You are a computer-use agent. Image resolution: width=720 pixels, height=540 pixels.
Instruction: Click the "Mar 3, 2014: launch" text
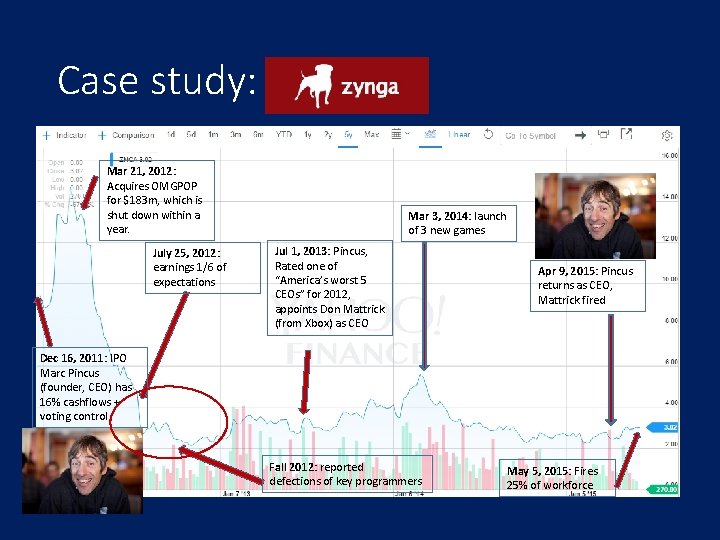[457, 216]
